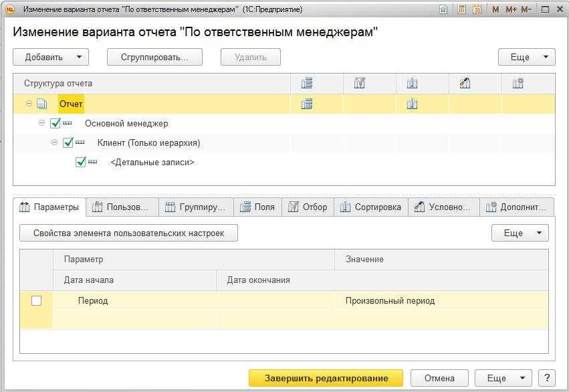Click the Завершить редактирование button
The width and height of the screenshot is (569, 392).
(326, 378)
